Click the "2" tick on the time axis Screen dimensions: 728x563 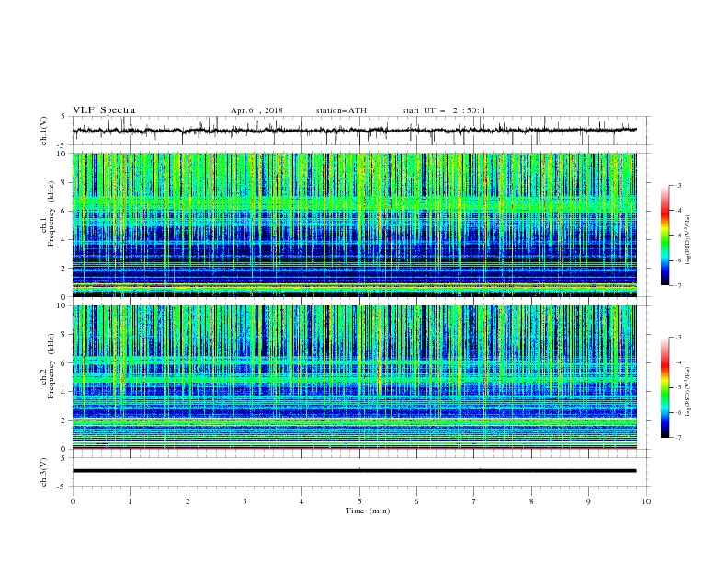click(188, 501)
